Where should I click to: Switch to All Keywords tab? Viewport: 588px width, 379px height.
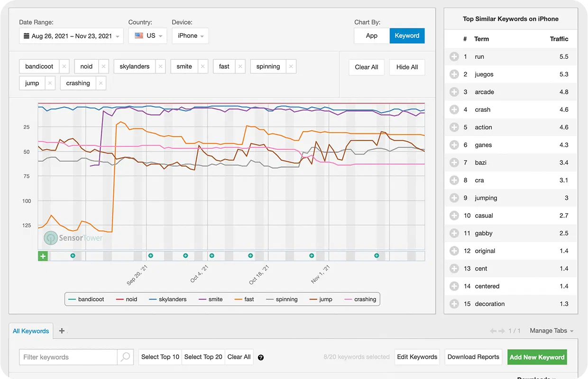(31, 331)
